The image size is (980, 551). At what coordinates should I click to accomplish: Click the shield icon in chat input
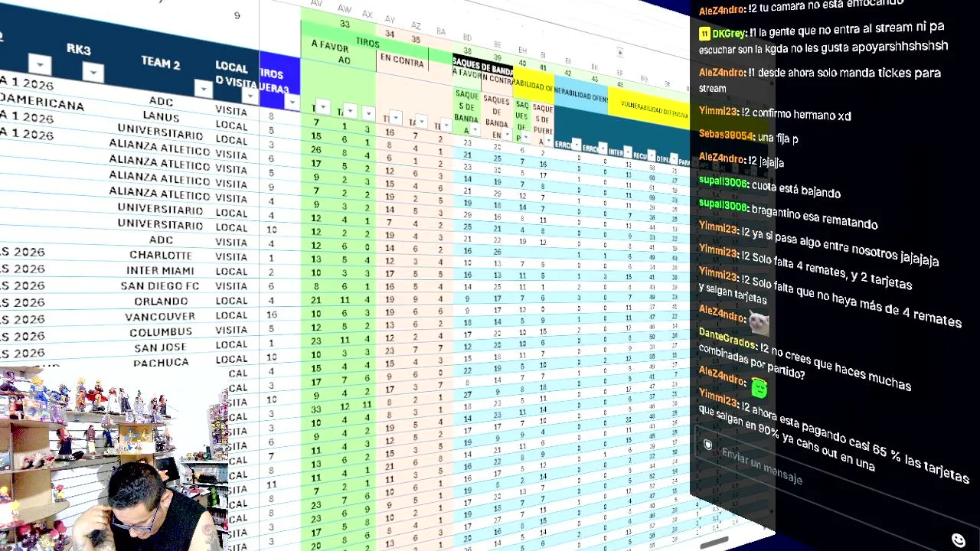point(708,445)
